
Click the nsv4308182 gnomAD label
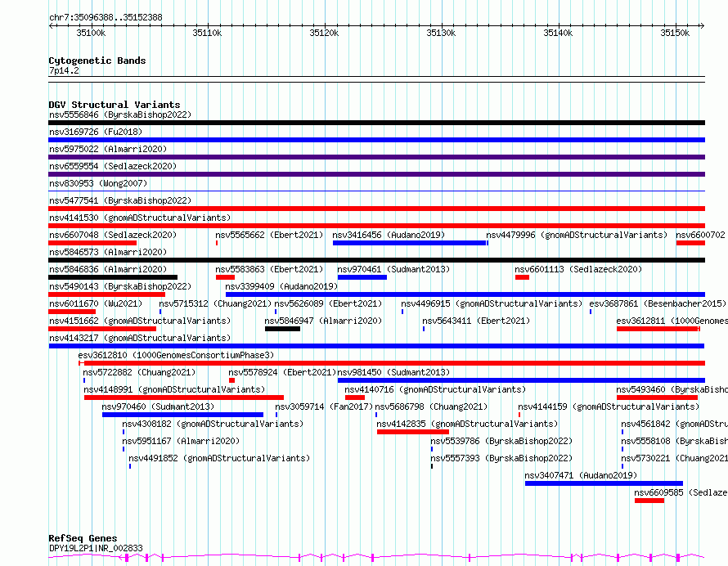[213, 424]
